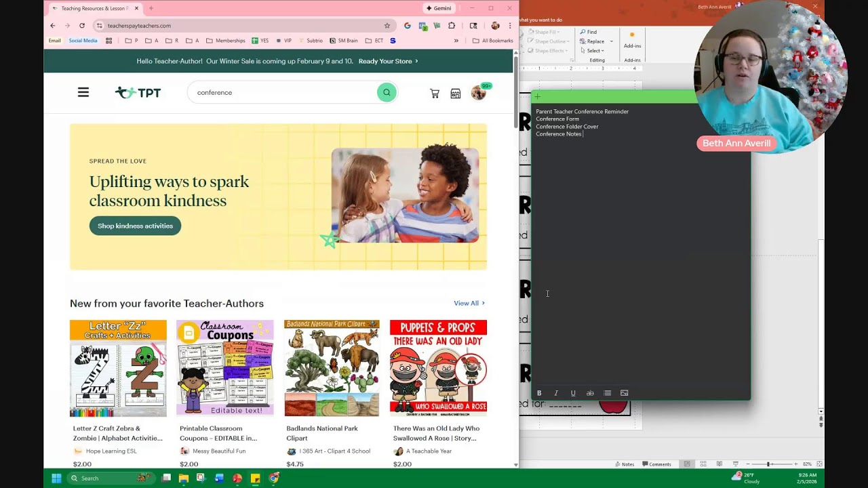Open the 'All Bookmarks' folder

pyautogui.click(x=493, y=41)
